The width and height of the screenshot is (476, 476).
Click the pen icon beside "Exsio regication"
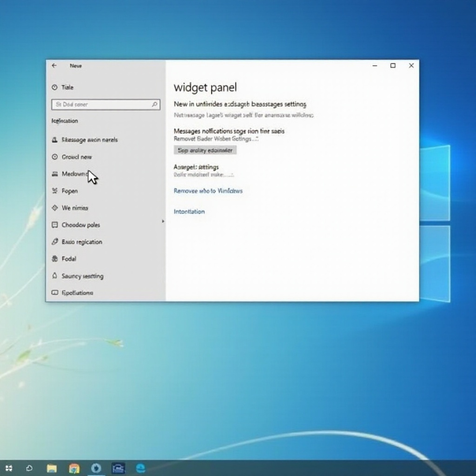tap(55, 242)
